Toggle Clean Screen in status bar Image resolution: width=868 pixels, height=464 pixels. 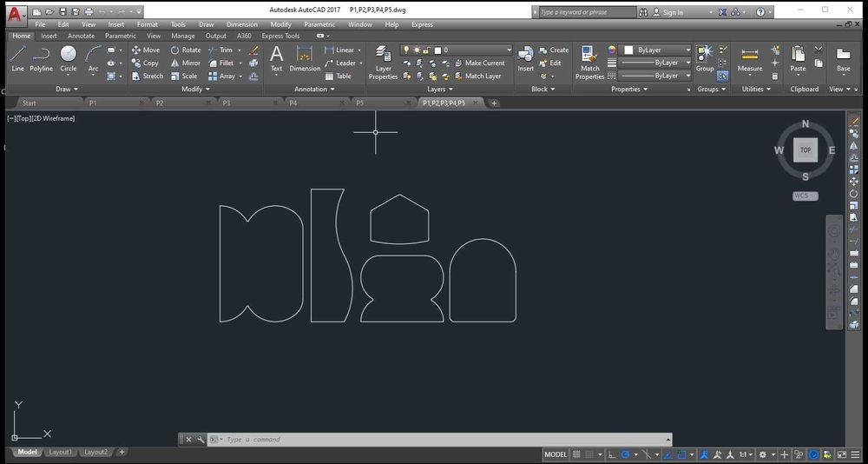[x=841, y=454]
